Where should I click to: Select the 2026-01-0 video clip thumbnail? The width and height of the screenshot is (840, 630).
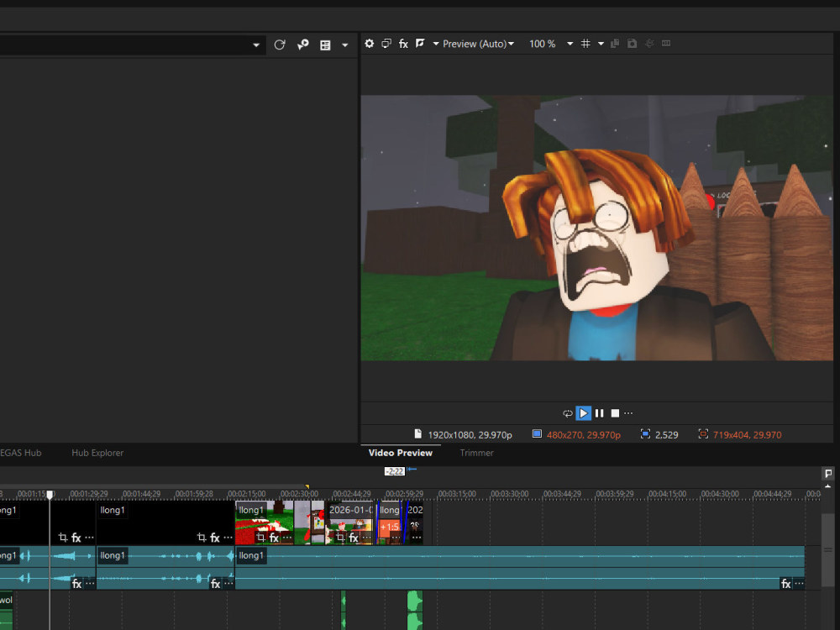coord(349,522)
